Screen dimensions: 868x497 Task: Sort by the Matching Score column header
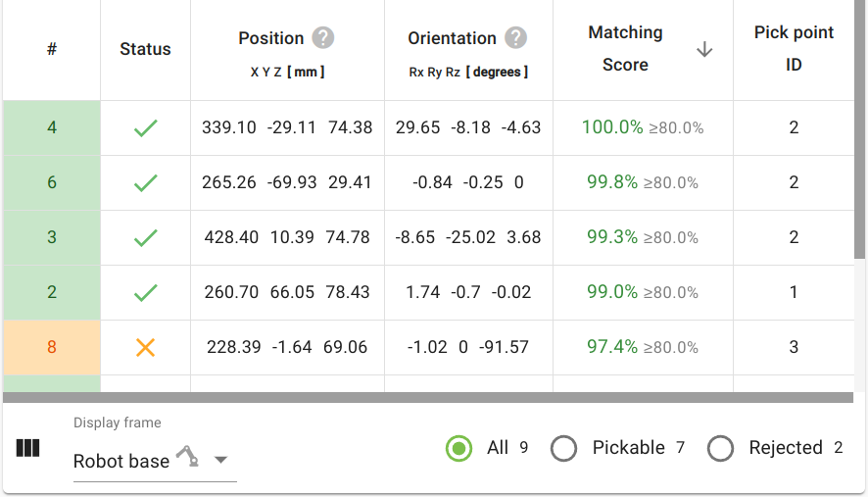pos(625,48)
